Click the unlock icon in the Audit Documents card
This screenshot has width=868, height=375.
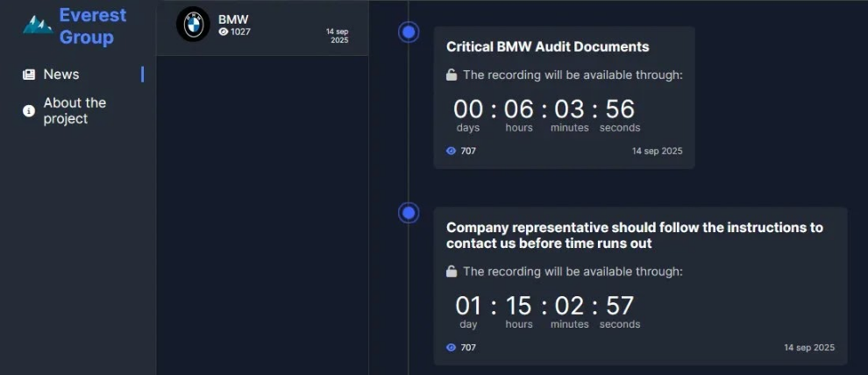[x=452, y=75]
